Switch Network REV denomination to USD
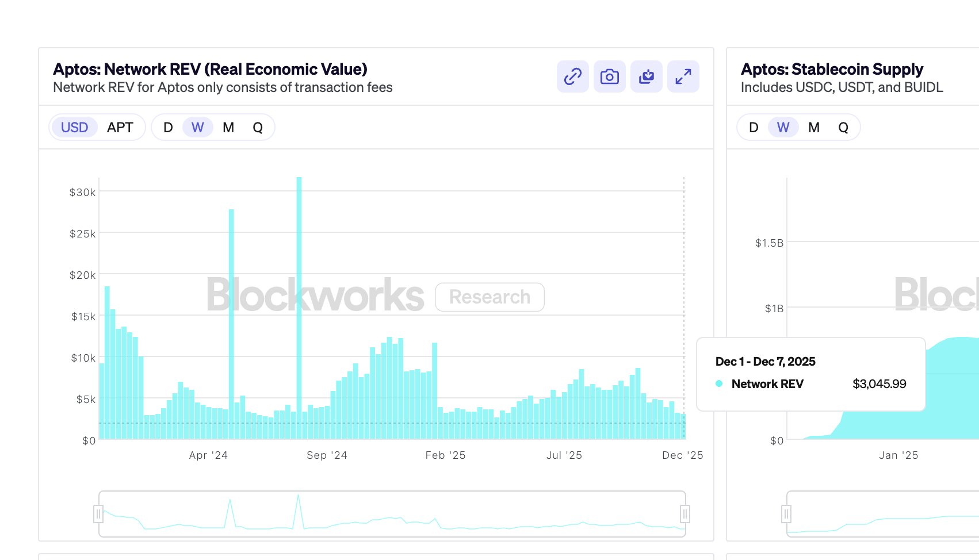 click(x=75, y=128)
